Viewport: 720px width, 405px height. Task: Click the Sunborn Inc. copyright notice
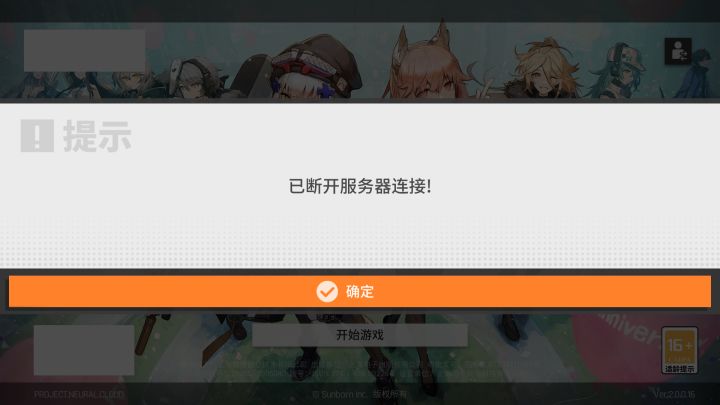coord(360,394)
